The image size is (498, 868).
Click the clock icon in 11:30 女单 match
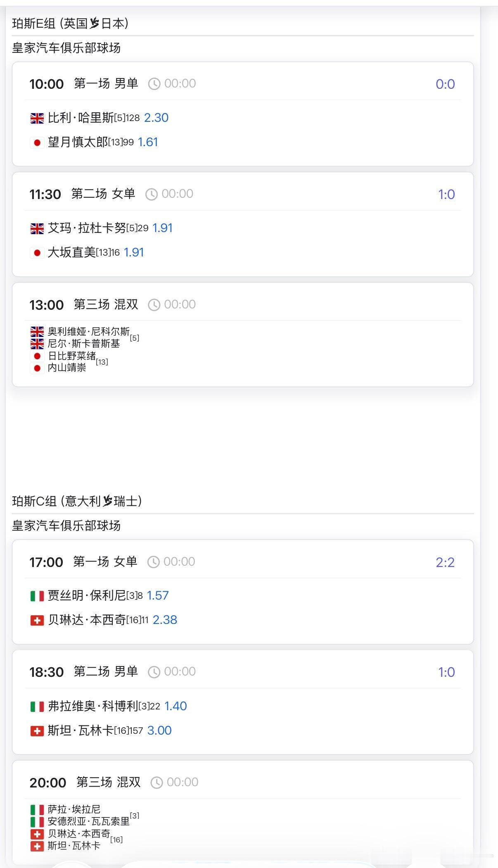point(152,194)
